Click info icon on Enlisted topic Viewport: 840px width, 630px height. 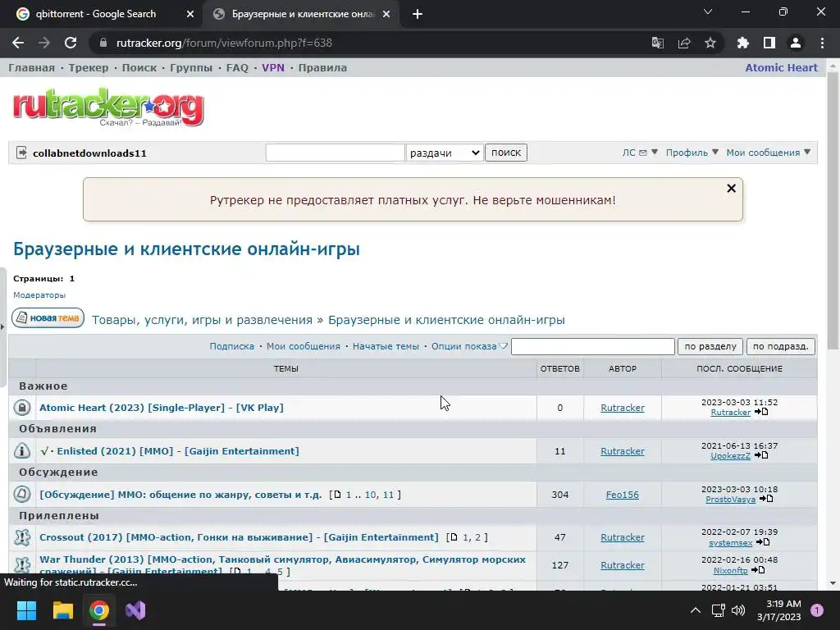(x=22, y=451)
